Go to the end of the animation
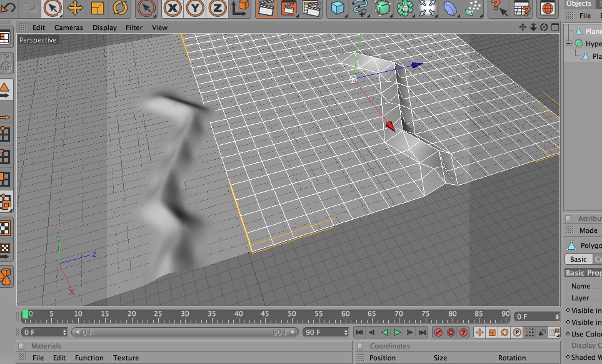602x364 pixels. 422,333
